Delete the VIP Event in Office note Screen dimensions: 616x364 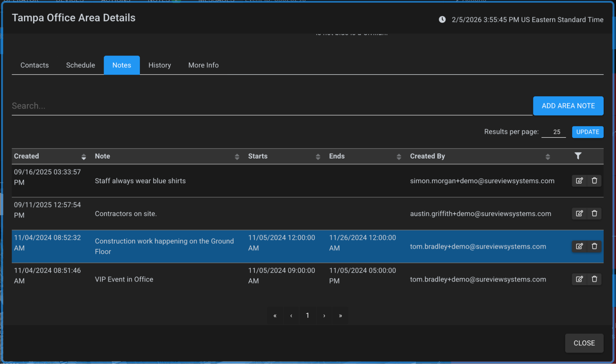click(594, 279)
